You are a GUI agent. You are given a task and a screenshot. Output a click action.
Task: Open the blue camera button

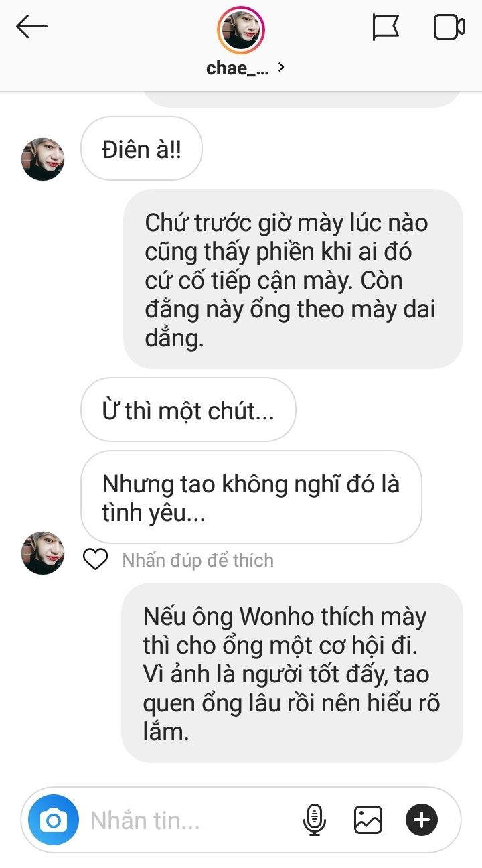tap(54, 820)
